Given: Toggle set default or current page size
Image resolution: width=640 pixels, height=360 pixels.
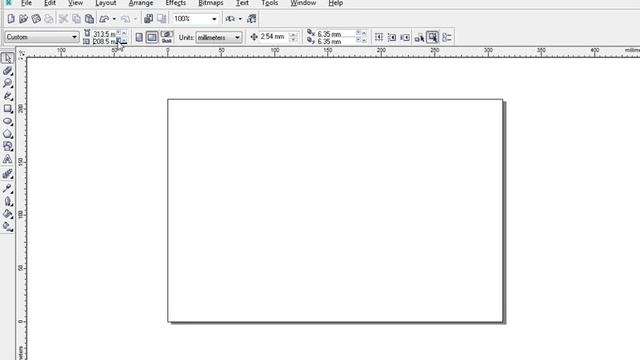Looking at the screenshot, I should pyautogui.click(x=167, y=38).
